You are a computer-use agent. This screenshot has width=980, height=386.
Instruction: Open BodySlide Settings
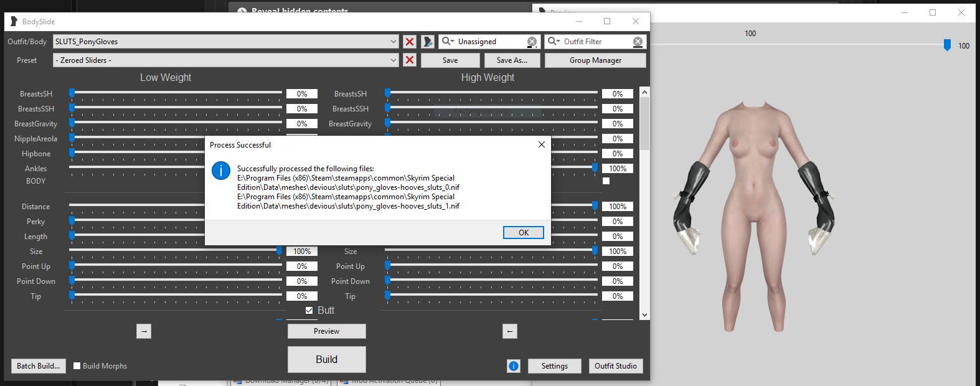pyautogui.click(x=554, y=366)
